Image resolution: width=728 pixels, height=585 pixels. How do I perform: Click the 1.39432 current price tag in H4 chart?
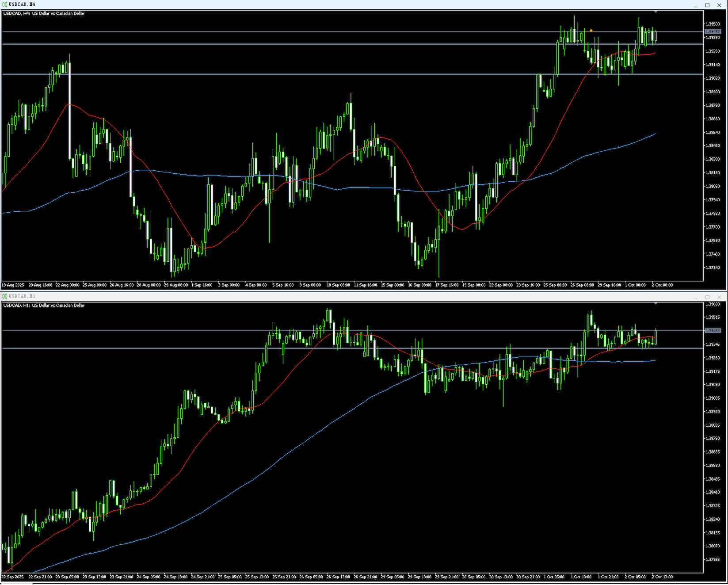click(713, 32)
